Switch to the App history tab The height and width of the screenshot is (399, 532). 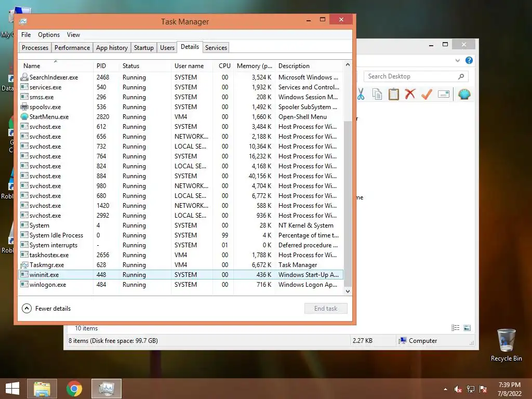112,47
